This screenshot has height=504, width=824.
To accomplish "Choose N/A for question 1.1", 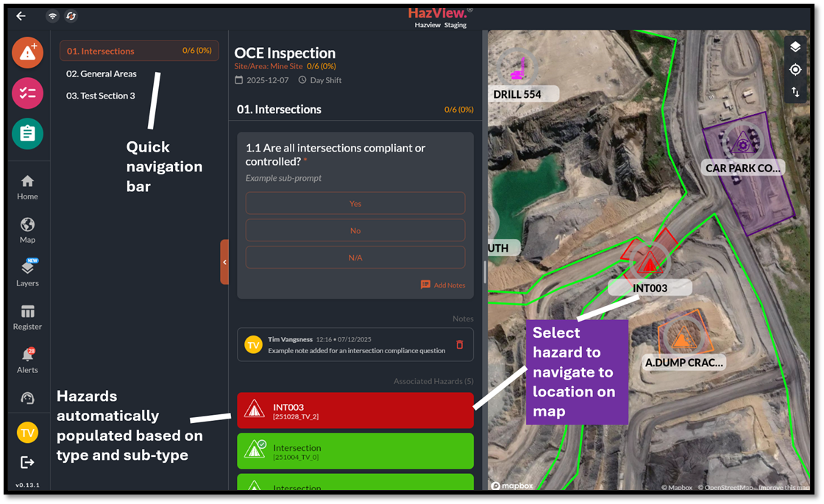I will (355, 258).
